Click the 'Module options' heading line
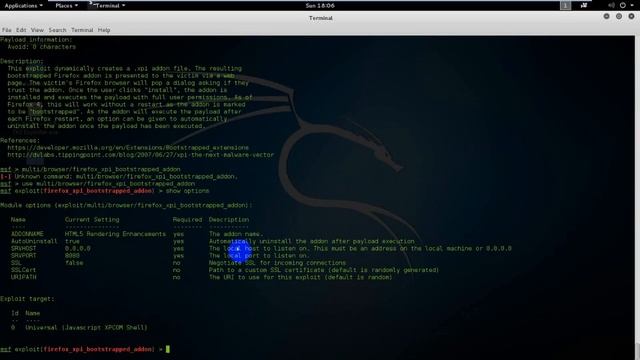 (126, 205)
